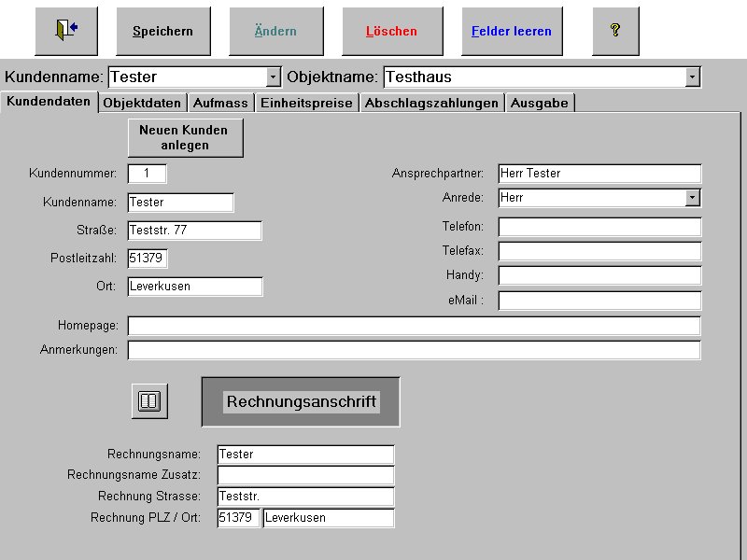Open the Aufmass tab
Screen dimensions: 747x560
point(220,103)
